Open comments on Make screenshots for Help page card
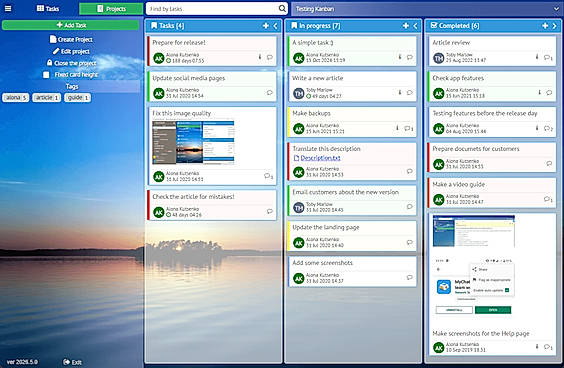 (x=548, y=347)
